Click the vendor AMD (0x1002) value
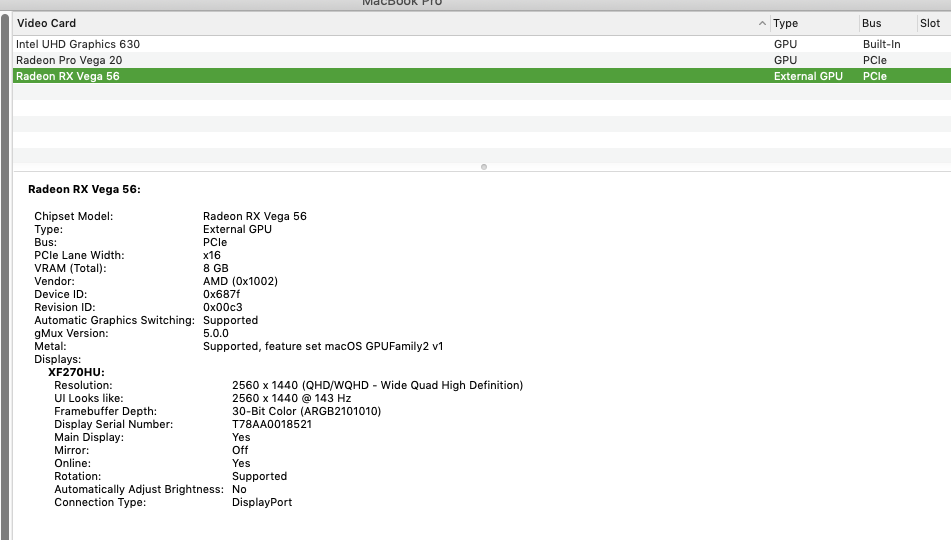951x540 pixels. tap(240, 282)
